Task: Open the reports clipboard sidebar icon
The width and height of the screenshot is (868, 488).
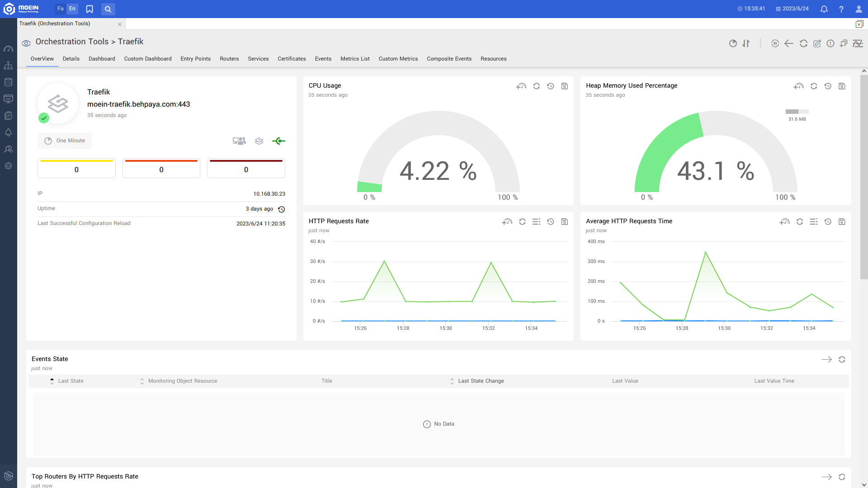Action: pyautogui.click(x=8, y=116)
